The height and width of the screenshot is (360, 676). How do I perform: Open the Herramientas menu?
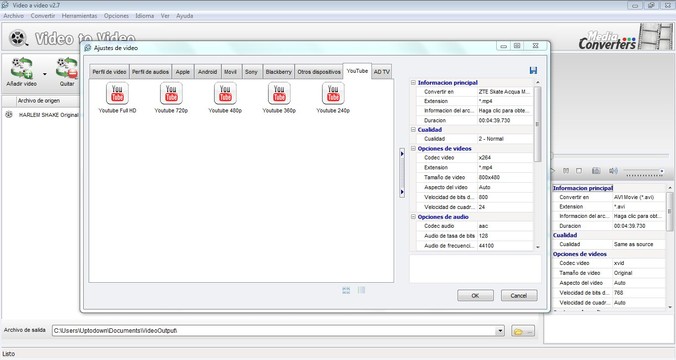79,16
